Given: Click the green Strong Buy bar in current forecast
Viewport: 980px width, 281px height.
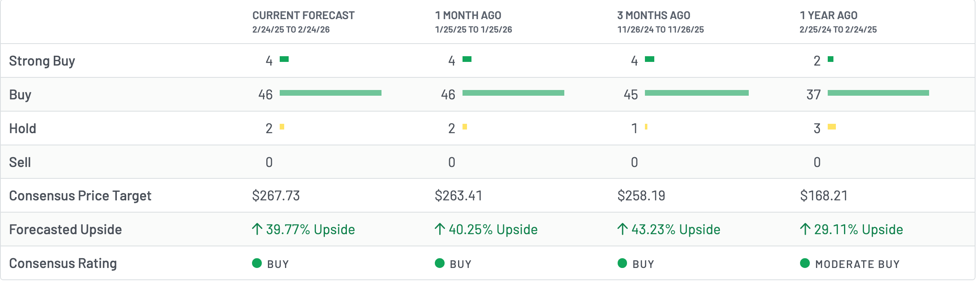Looking at the screenshot, I should click(x=284, y=59).
